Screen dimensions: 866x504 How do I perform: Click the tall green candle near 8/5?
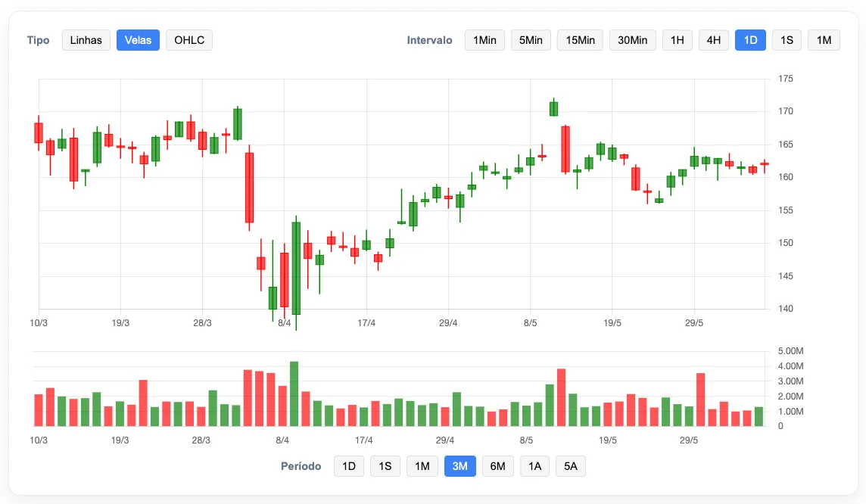tap(553, 110)
